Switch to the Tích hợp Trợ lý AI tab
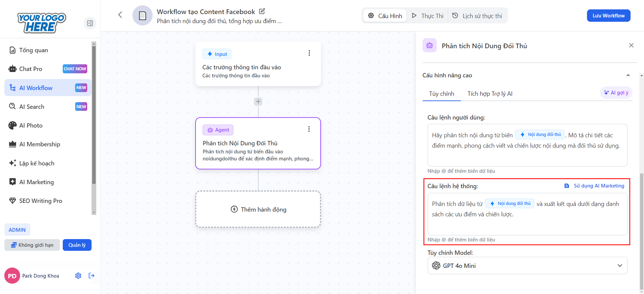Screen dimensions: 644x294 coord(490,94)
